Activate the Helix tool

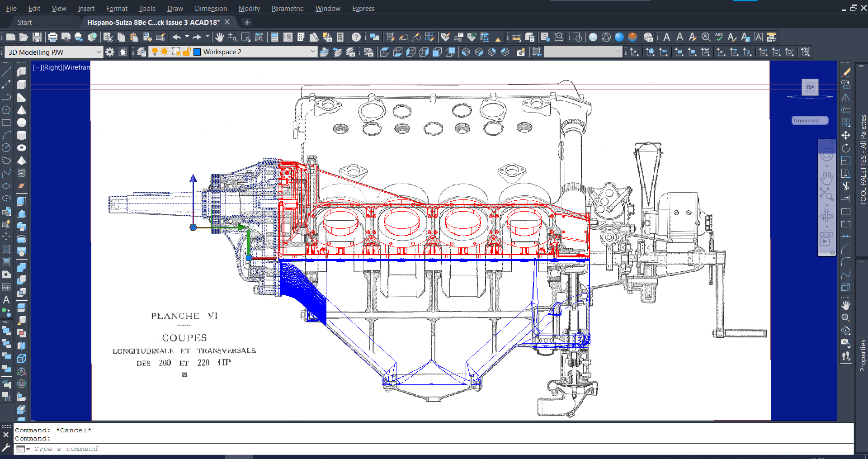22,173
